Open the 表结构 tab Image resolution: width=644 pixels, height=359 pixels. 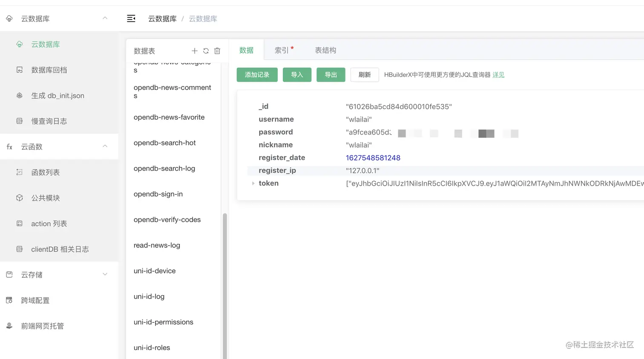pyautogui.click(x=325, y=50)
